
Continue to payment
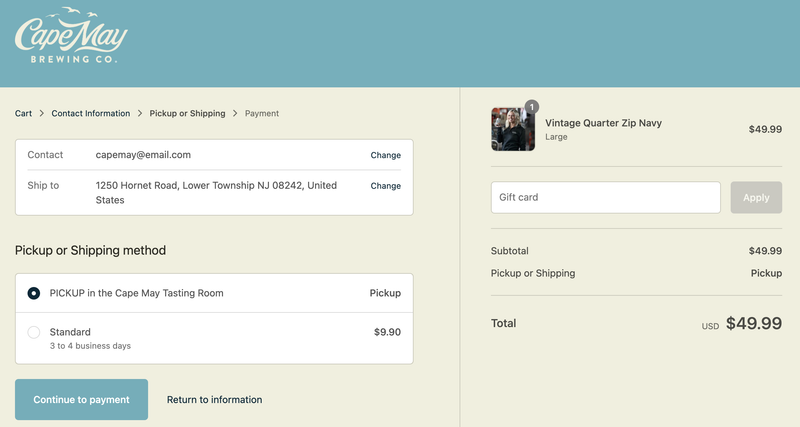(x=82, y=399)
